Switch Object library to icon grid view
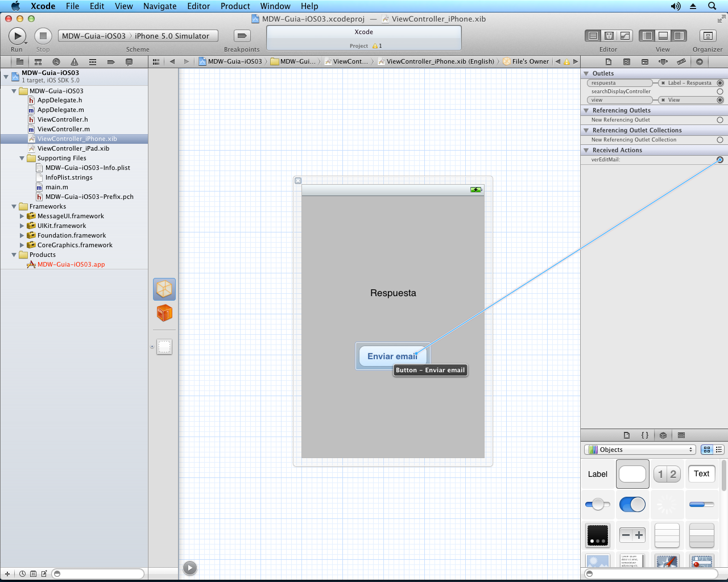 [x=707, y=450]
